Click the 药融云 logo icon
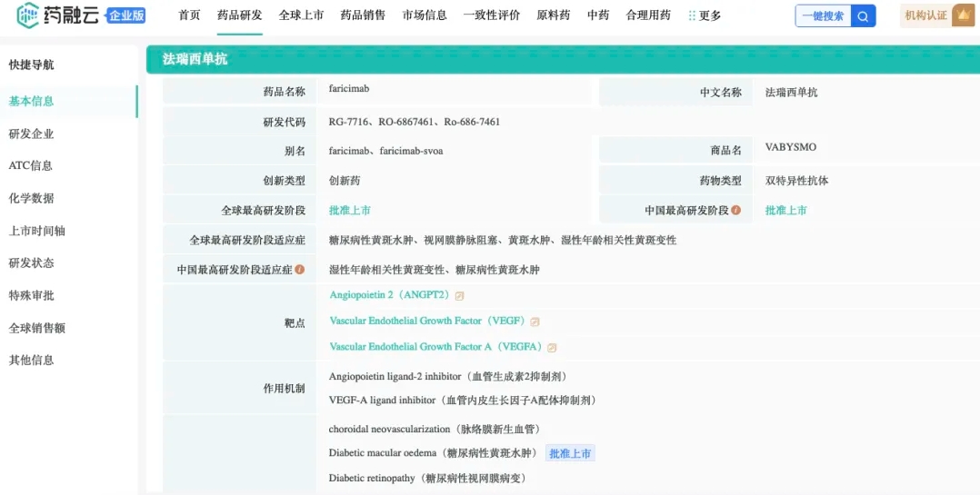This screenshot has width=980, height=495. [x=28, y=15]
